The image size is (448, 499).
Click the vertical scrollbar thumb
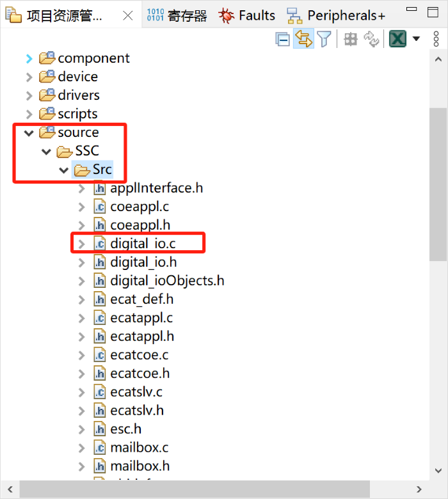[438, 186]
